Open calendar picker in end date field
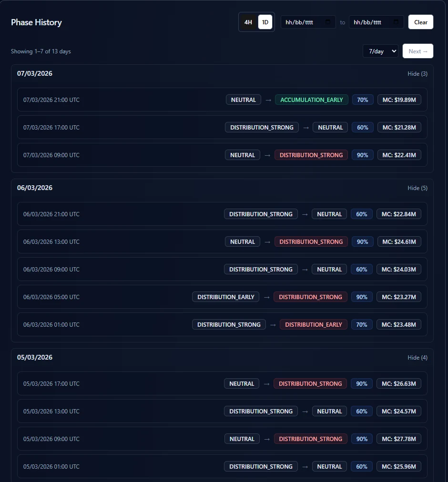The width and height of the screenshot is (448, 482). point(396,22)
